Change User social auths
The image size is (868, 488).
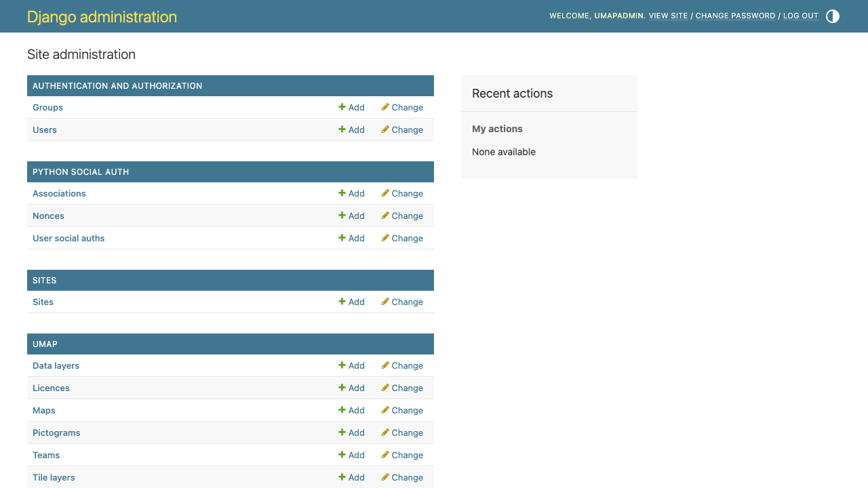click(x=402, y=238)
